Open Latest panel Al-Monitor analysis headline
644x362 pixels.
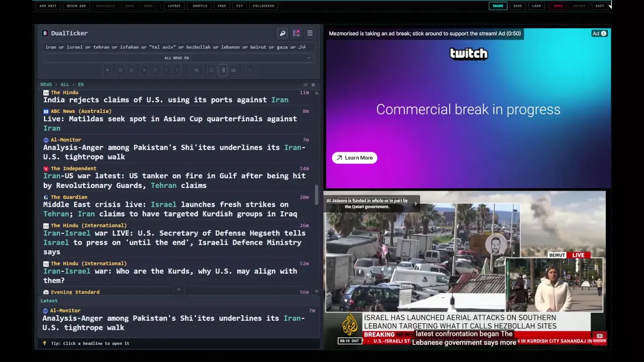coord(173,323)
